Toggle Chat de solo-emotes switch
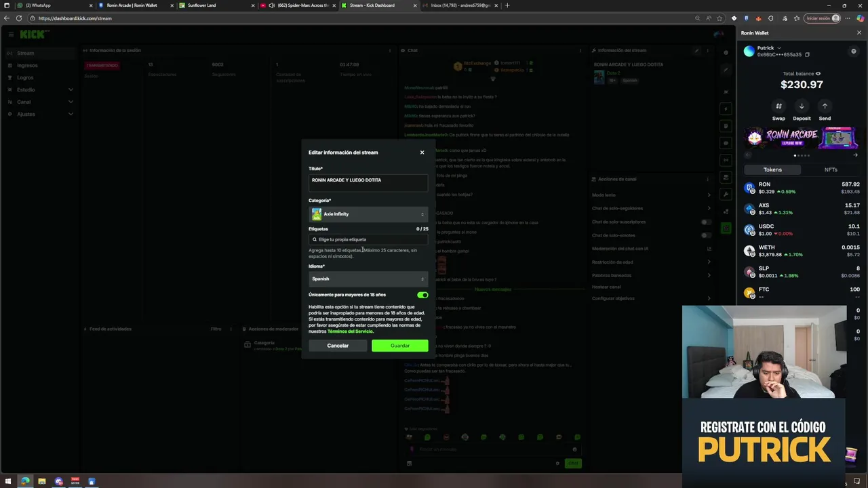 tap(706, 235)
